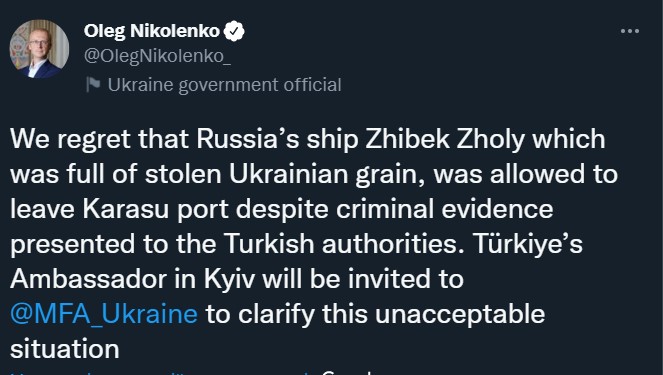Image resolution: width=663 pixels, height=375 pixels.
Task: Click the verified badge beside Oleg Nikolenko
Action: coord(234,31)
